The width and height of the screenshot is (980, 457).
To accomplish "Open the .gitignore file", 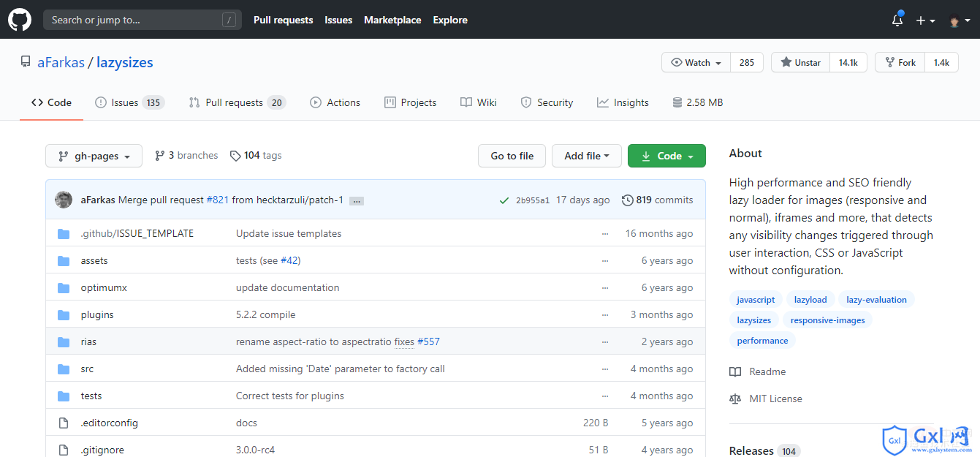I will pyautogui.click(x=102, y=450).
